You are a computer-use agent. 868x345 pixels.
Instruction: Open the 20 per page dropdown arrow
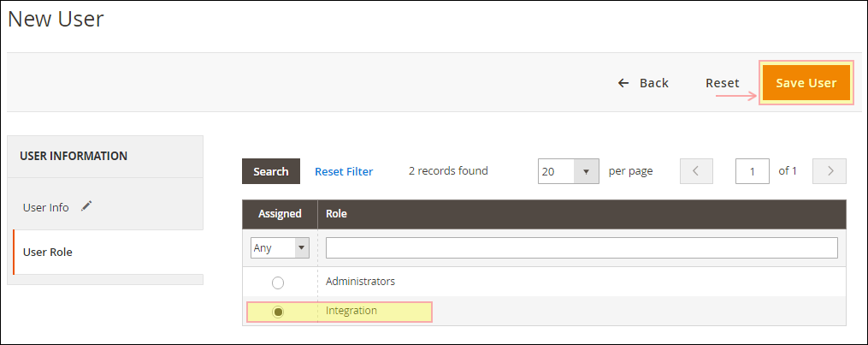click(587, 171)
